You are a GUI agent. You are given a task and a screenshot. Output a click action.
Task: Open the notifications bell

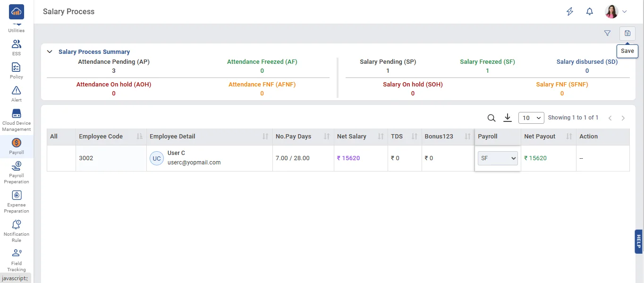pos(589,12)
